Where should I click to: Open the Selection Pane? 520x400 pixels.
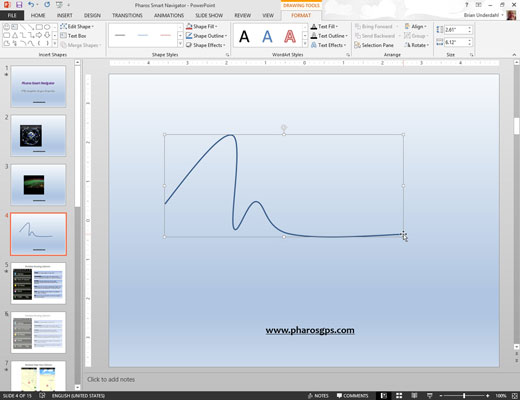374,45
